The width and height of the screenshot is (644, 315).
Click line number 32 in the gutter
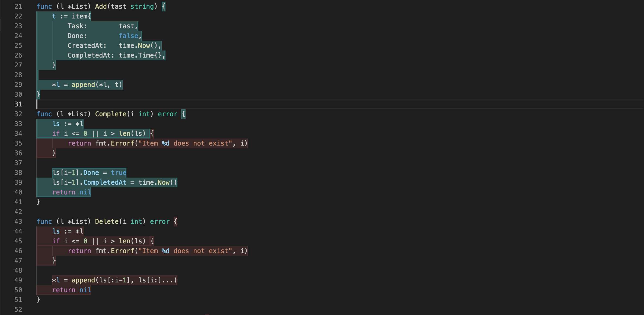(x=18, y=114)
